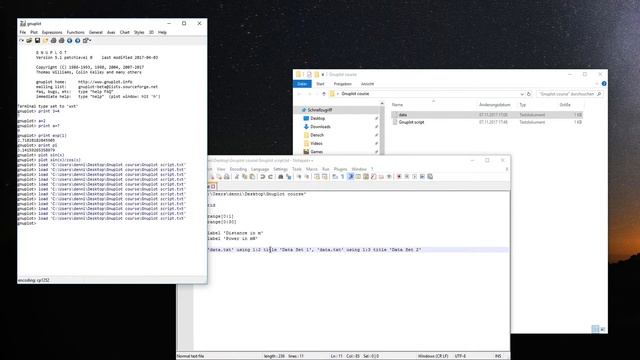This screenshot has width=640, height=360.
Task: Open the Plugins menu in Notepad++
Action: click(x=340, y=169)
